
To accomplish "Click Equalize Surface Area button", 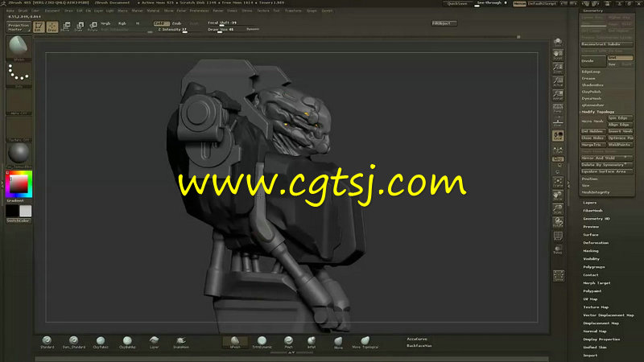I will pos(607,171).
